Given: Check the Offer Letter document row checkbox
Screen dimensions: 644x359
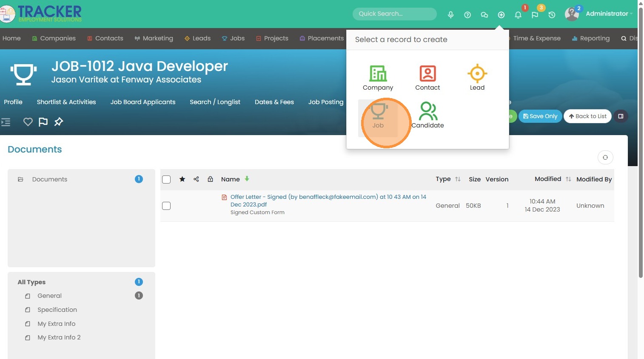Looking at the screenshot, I should [166, 206].
